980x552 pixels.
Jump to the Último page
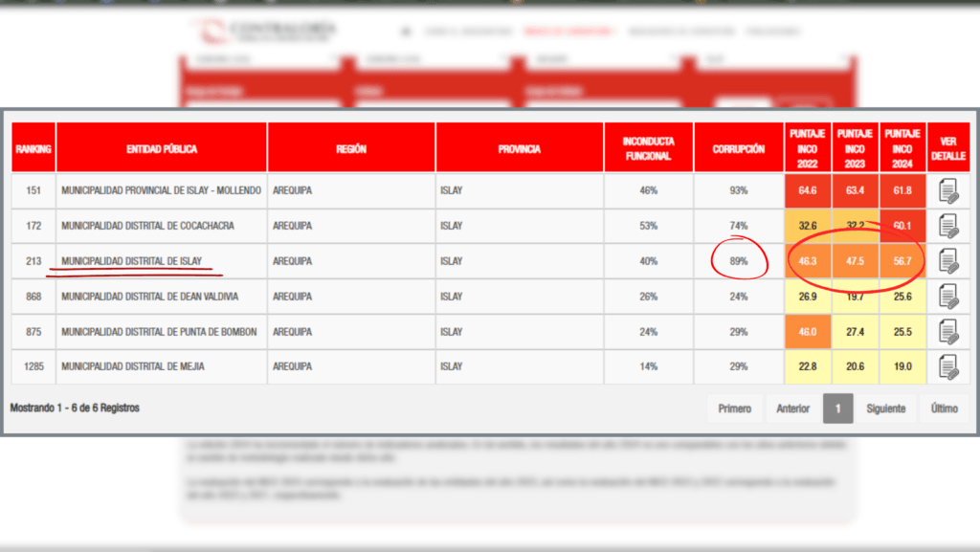tap(944, 408)
